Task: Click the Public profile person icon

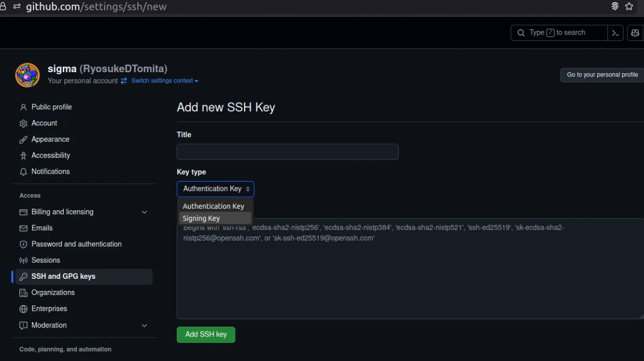Action: [23, 107]
